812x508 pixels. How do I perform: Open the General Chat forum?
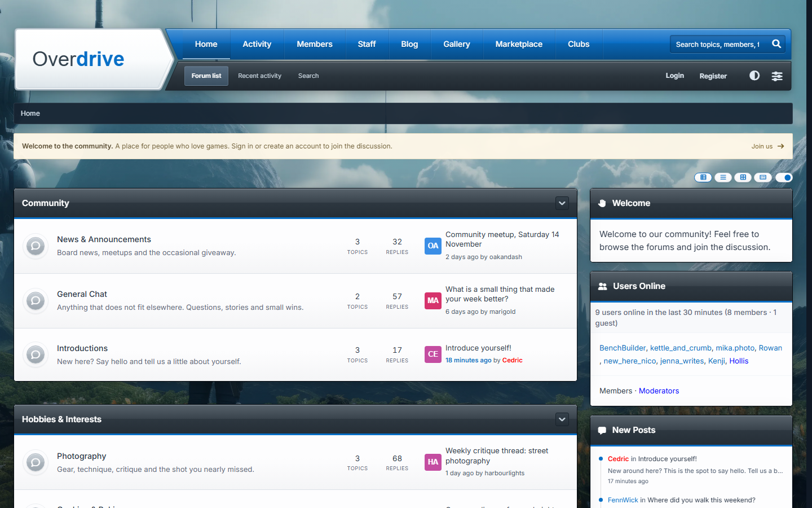click(82, 294)
